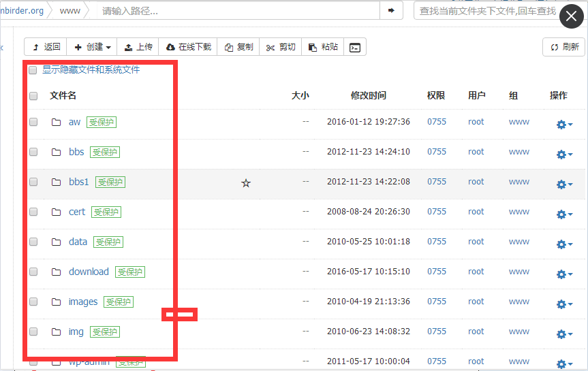Open the aw folder icon
Image resolution: width=588 pixels, height=371 pixels.
point(57,122)
